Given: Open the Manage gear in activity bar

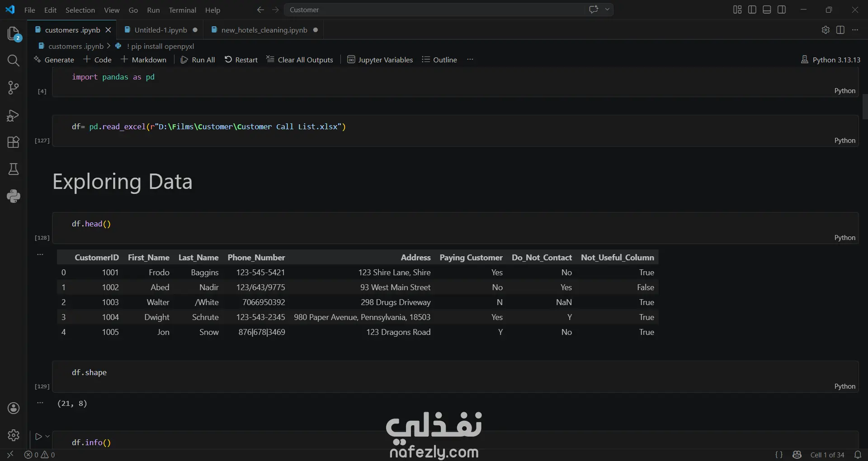Looking at the screenshot, I should click(14, 435).
